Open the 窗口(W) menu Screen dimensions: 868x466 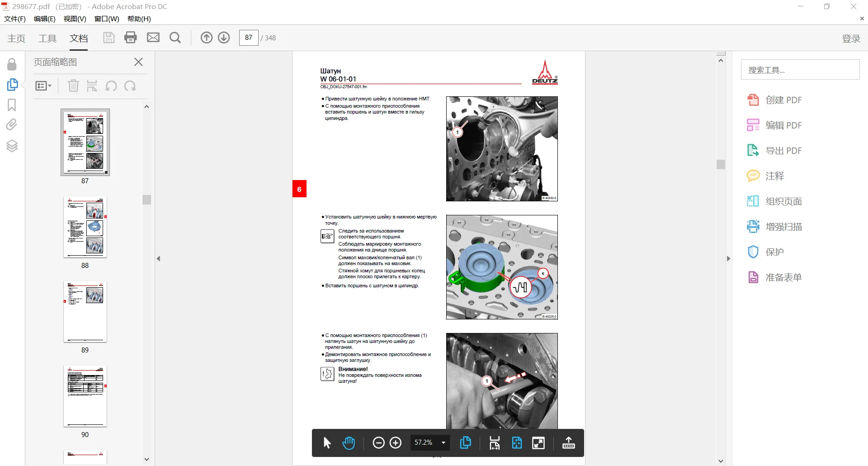107,19
